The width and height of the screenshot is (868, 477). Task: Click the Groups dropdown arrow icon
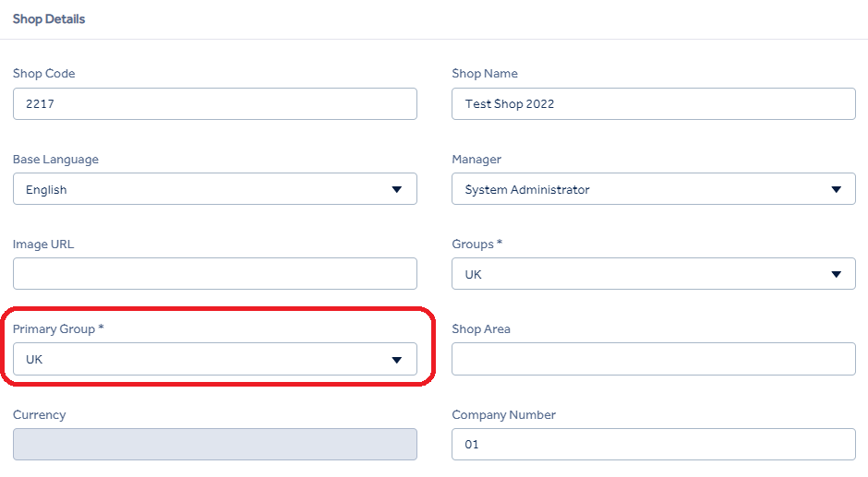[836, 274]
